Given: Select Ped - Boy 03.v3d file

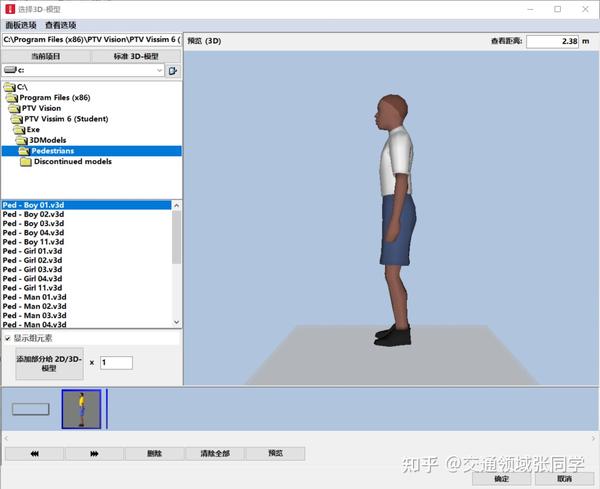Looking at the screenshot, I should [x=33, y=223].
